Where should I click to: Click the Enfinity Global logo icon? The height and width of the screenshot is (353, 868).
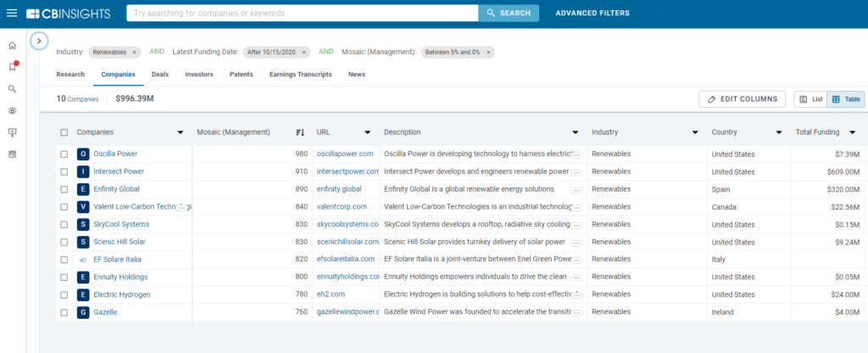point(83,189)
